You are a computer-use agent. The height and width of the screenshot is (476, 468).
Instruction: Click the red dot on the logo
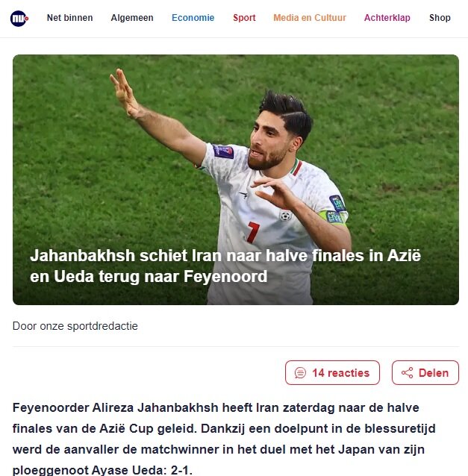point(27,19)
